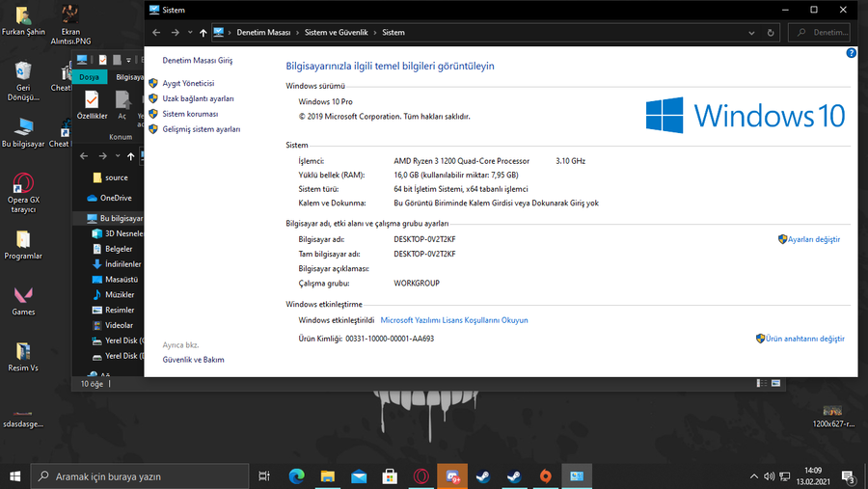868x489 pixels.
Task: Open Opera browser from taskbar
Action: coord(421,476)
